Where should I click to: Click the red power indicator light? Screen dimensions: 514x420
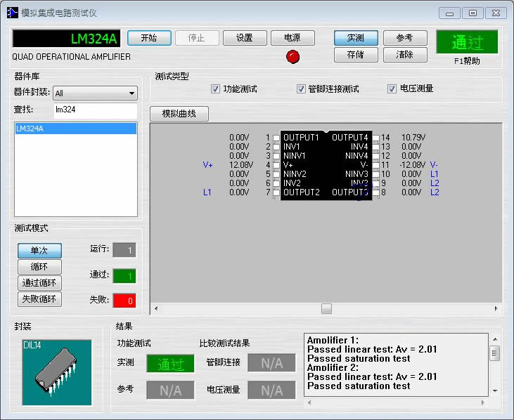293,57
